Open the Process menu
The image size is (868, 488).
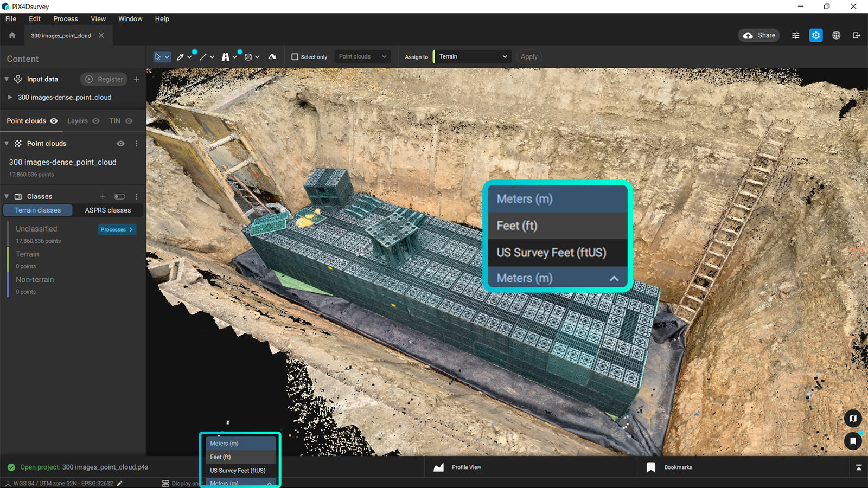(x=65, y=18)
